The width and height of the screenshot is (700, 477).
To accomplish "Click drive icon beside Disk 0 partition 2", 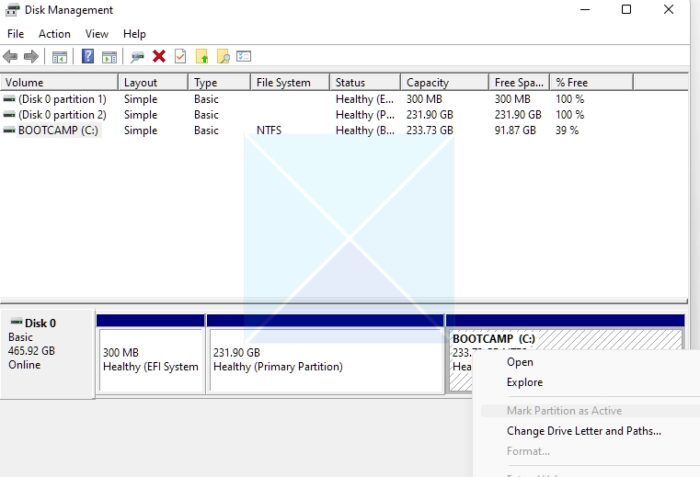I will tap(9, 115).
